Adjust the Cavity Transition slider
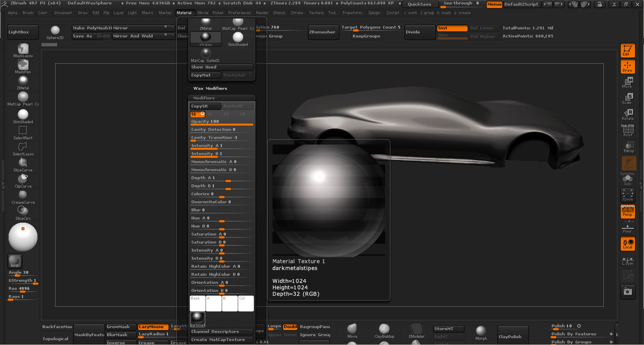This screenshot has width=644, height=345. (x=221, y=138)
